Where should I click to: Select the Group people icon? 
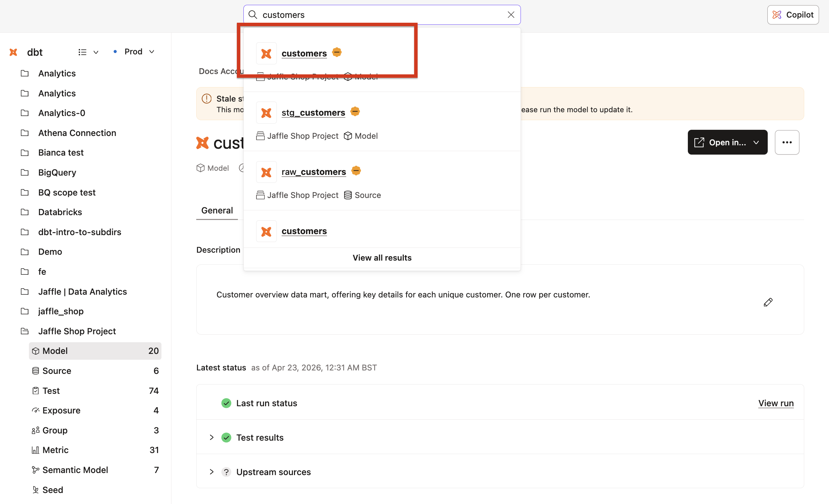(x=35, y=430)
